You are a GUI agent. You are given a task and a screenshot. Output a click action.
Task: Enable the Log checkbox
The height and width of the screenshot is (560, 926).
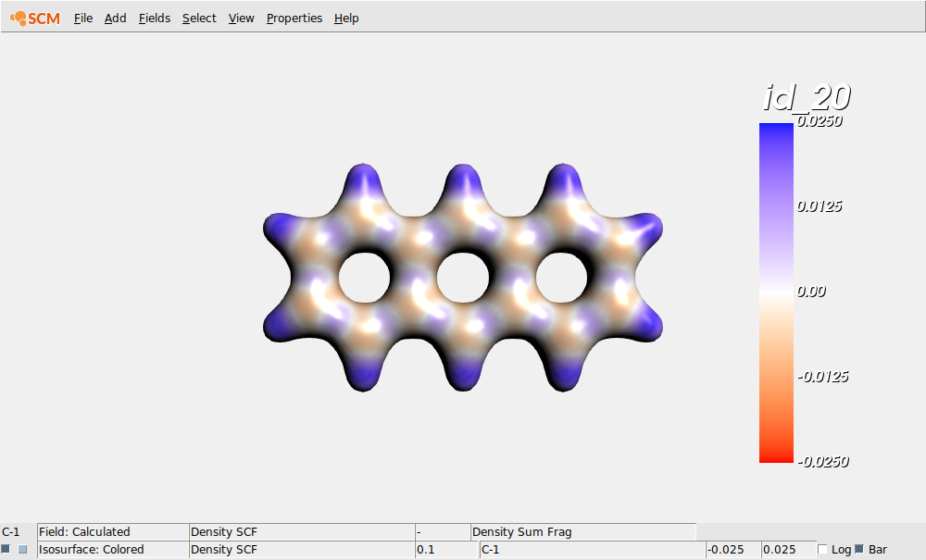click(823, 549)
